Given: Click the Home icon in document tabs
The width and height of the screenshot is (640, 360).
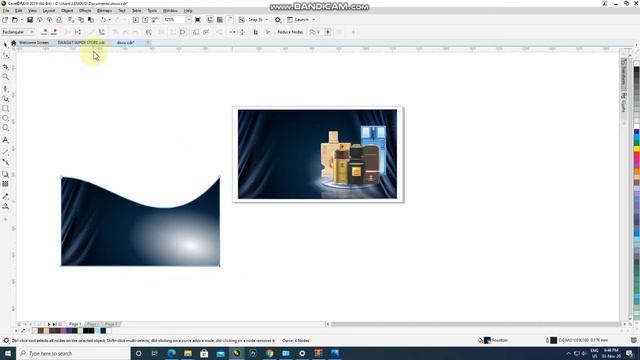Looking at the screenshot, I should pyautogui.click(x=13, y=42).
